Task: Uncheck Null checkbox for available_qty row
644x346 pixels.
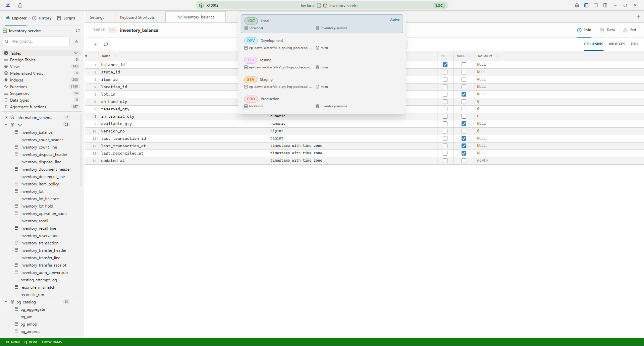Action: coord(464,124)
